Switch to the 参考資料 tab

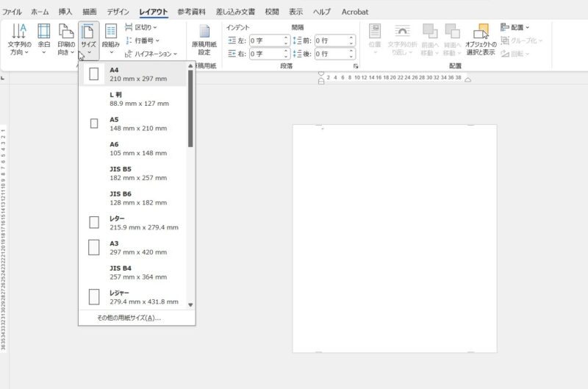click(x=191, y=12)
